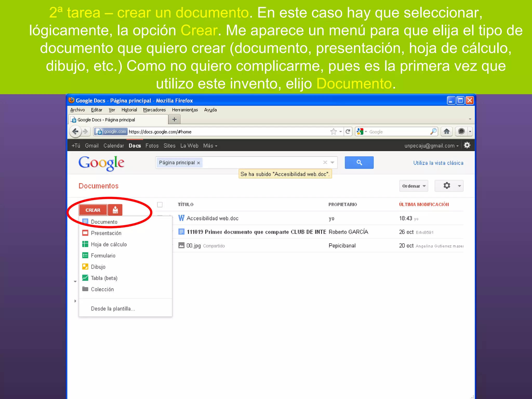
Task: Select Colección from the create menu
Action: pyautogui.click(x=125, y=289)
